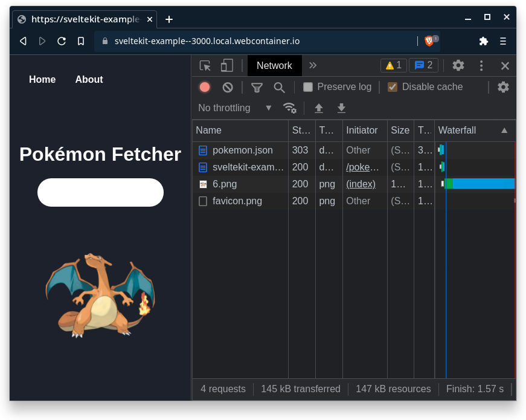Toggle the network filter funnel icon
This screenshot has height=420, width=526.
tap(257, 88)
